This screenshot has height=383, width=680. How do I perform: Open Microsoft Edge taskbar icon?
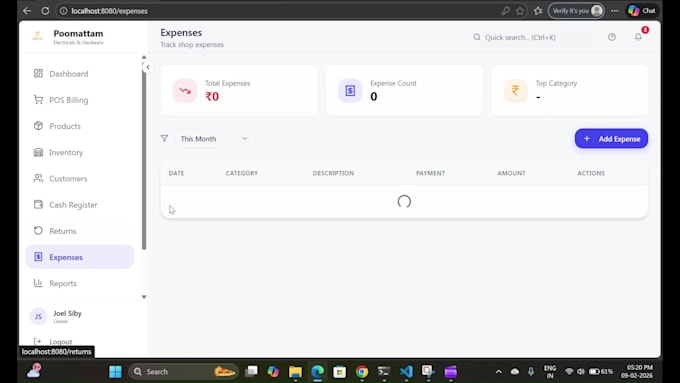[317, 372]
